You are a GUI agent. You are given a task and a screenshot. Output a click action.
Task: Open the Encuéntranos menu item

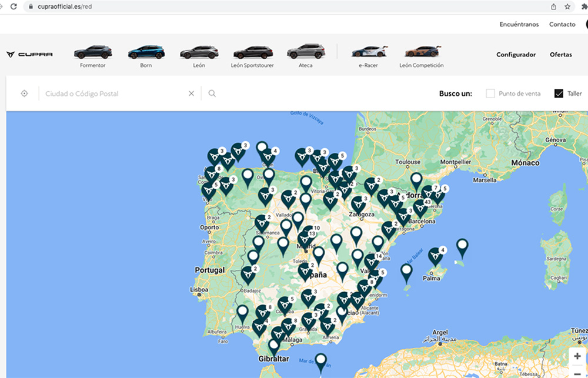[519, 24]
